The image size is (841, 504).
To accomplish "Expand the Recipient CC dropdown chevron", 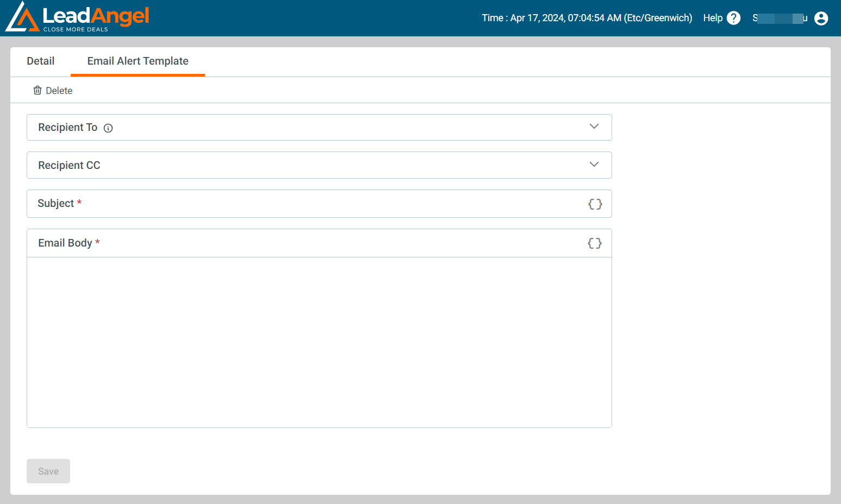I will coord(594,165).
